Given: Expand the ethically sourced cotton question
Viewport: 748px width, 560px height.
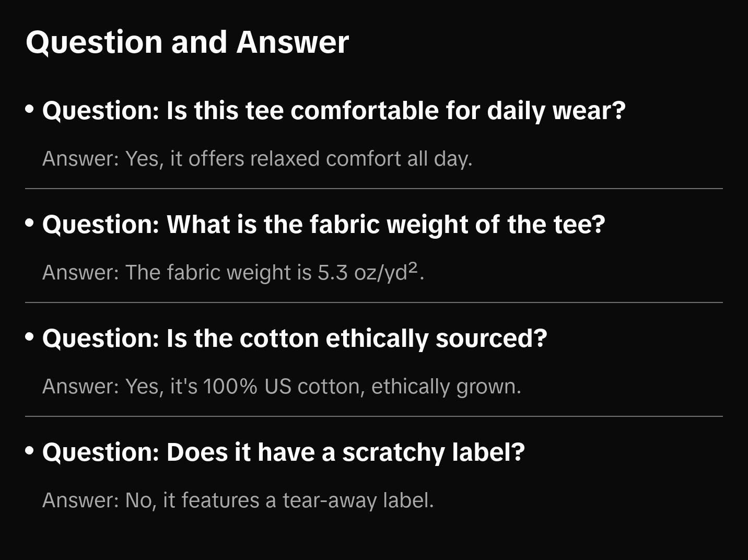Looking at the screenshot, I should click(295, 339).
